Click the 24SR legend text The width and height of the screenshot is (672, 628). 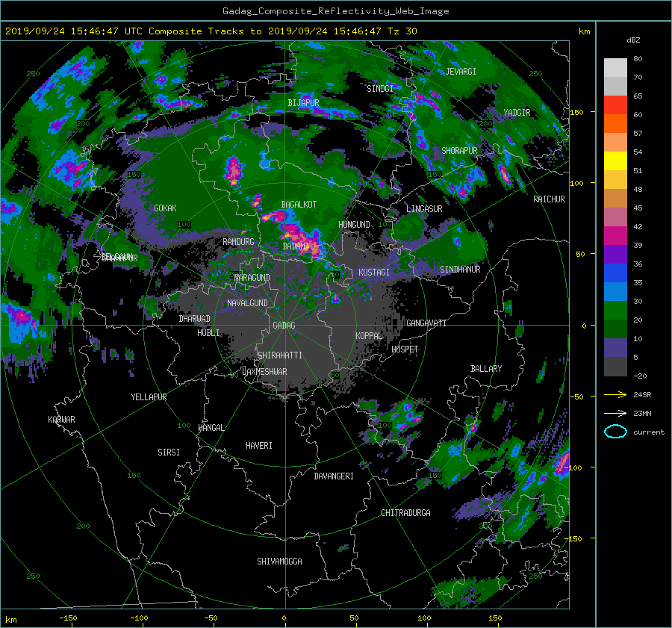642,394
